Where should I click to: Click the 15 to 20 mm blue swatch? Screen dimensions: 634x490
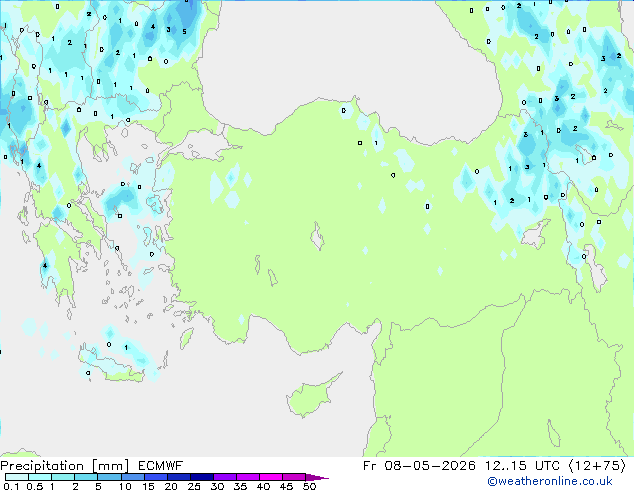point(156,477)
